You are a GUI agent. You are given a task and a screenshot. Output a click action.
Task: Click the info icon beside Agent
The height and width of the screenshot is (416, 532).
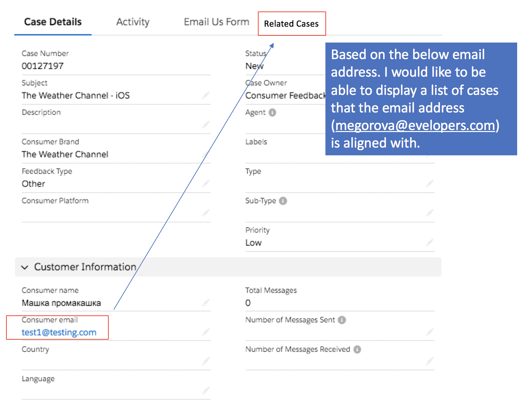tap(272, 112)
